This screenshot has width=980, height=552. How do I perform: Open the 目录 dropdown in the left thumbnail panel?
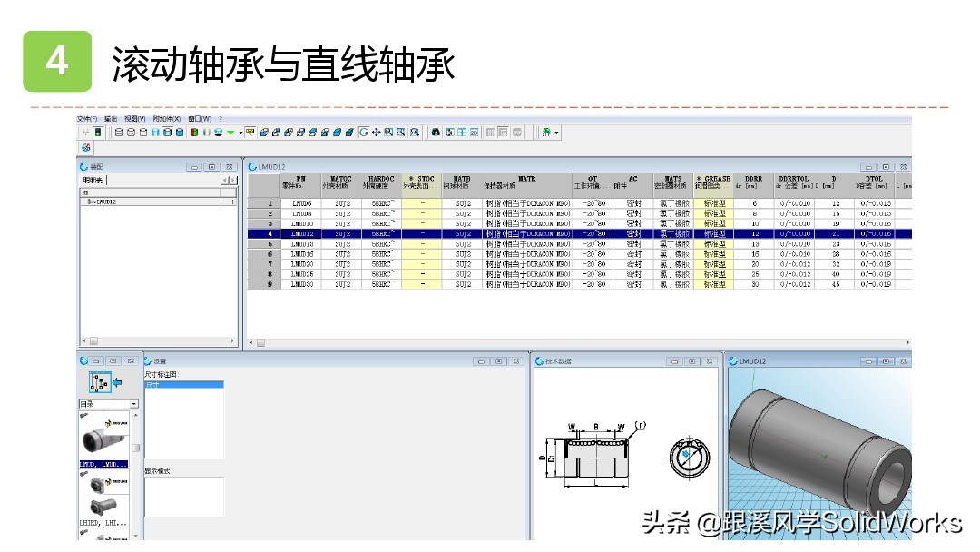(134, 404)
